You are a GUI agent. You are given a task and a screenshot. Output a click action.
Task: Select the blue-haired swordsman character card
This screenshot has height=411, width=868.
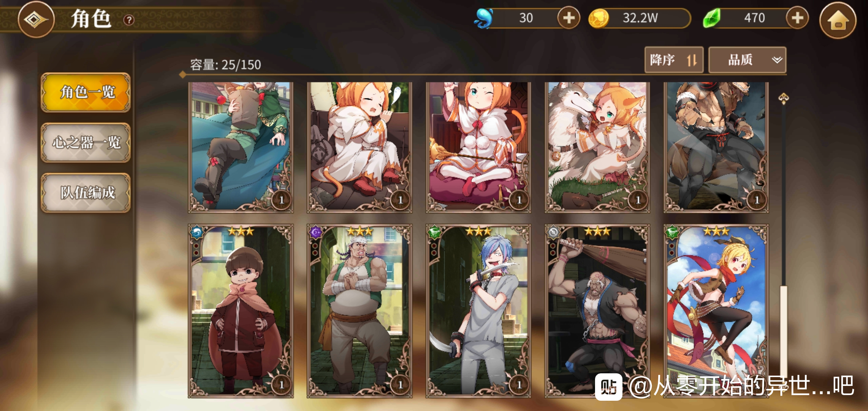click(x=478, y=311)
